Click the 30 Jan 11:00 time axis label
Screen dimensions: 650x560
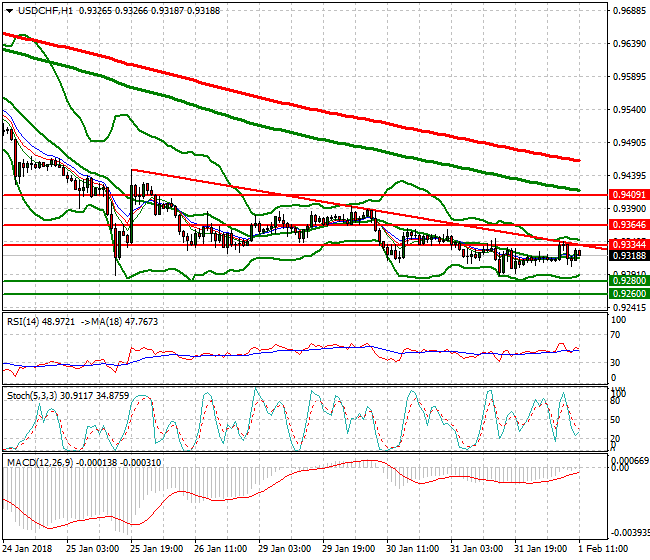click(x=412, y=549)
